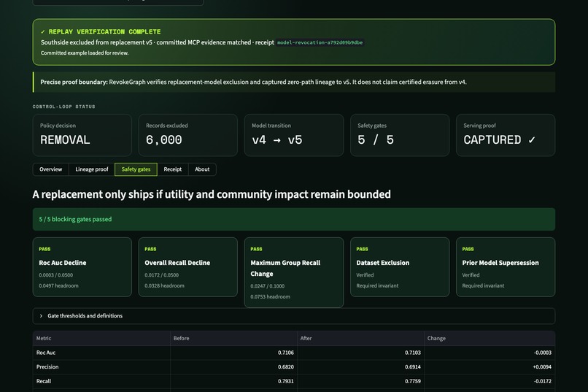
Task: Click the Policy decision REMOVAL card
Action: tap(82, 135)
